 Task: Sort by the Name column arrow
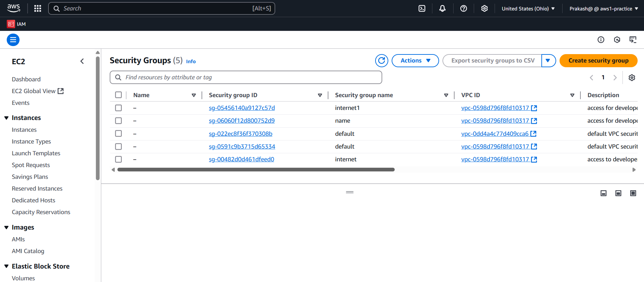pos(194,95)
